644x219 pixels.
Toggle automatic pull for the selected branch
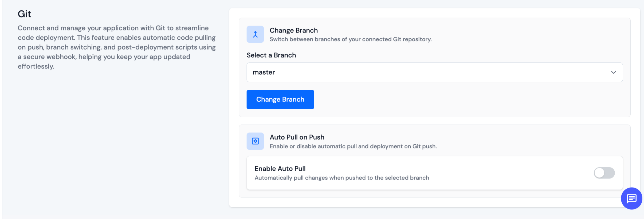[x=604, y=173]
